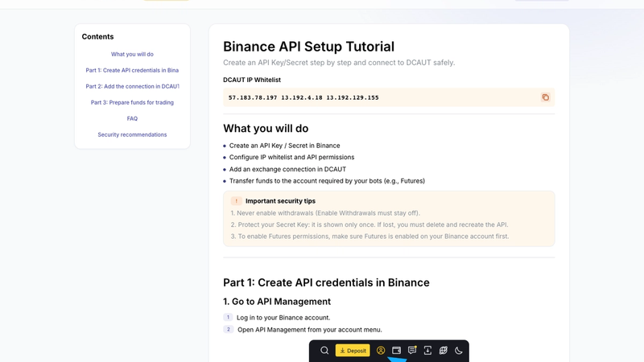Click the 'Protect your Secret Key' tip text
The image size is (644, 362).
[x=369, y=224]
